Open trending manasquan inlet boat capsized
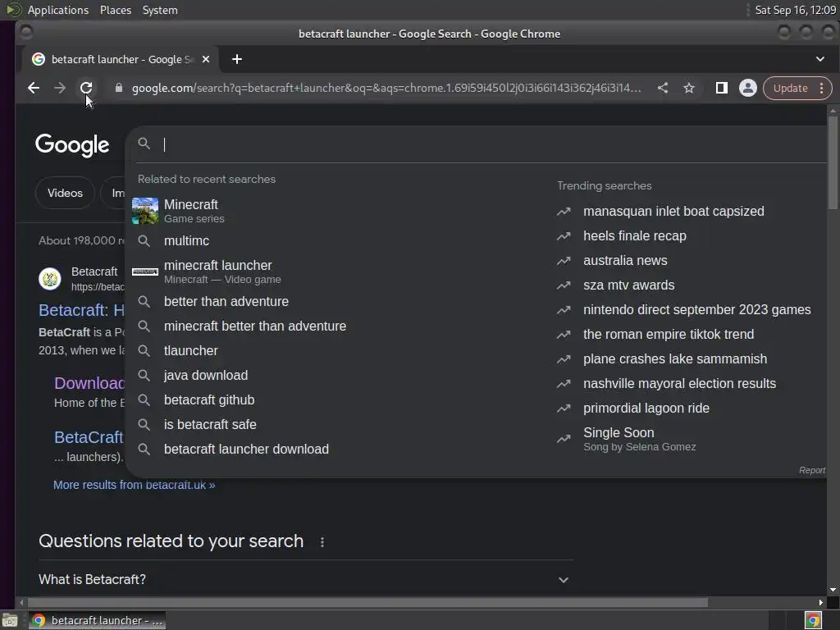Viewport: 840px width, 630px height. coord(673,211)
